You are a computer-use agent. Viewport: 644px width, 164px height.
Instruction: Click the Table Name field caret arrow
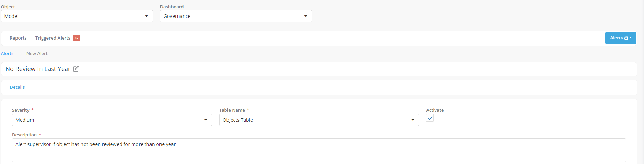coord(412,120)
